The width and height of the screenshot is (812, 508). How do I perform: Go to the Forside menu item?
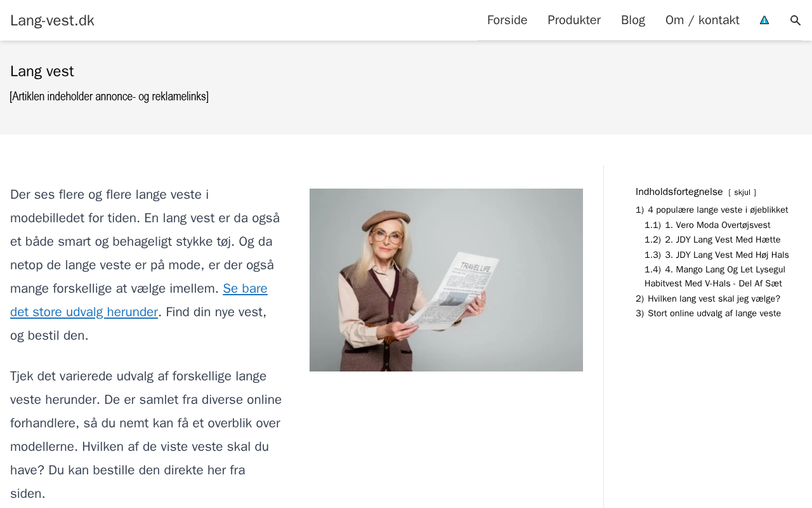pos(507,20)
